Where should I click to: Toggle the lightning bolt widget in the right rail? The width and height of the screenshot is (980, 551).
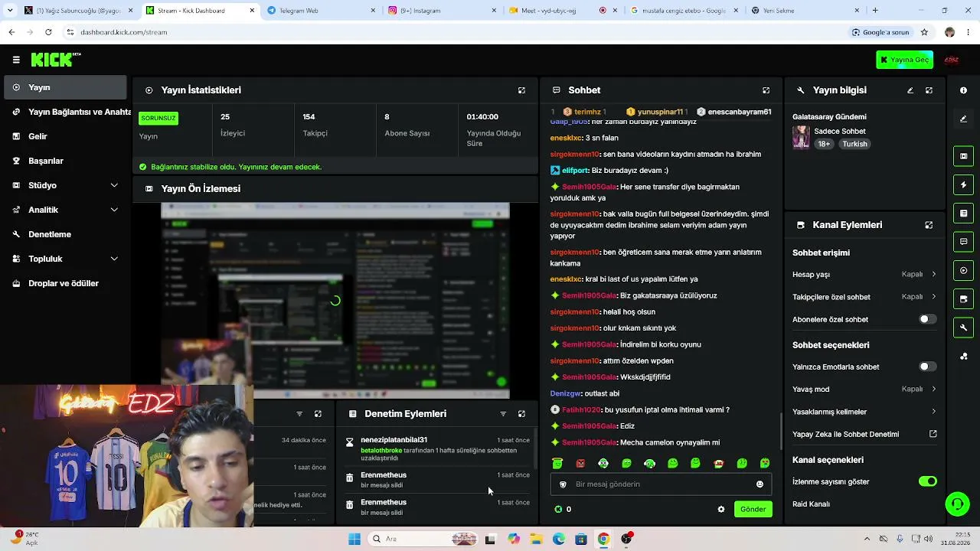coord(963,184)
